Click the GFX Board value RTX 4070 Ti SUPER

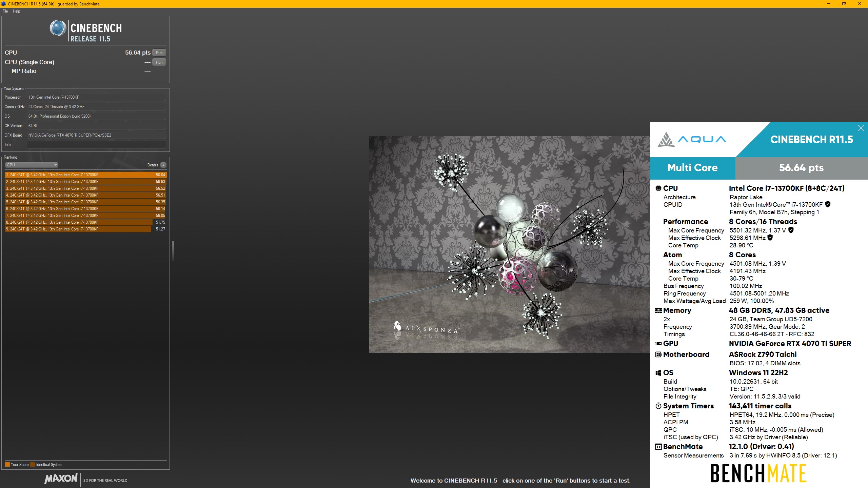click(x=96, y=135)
